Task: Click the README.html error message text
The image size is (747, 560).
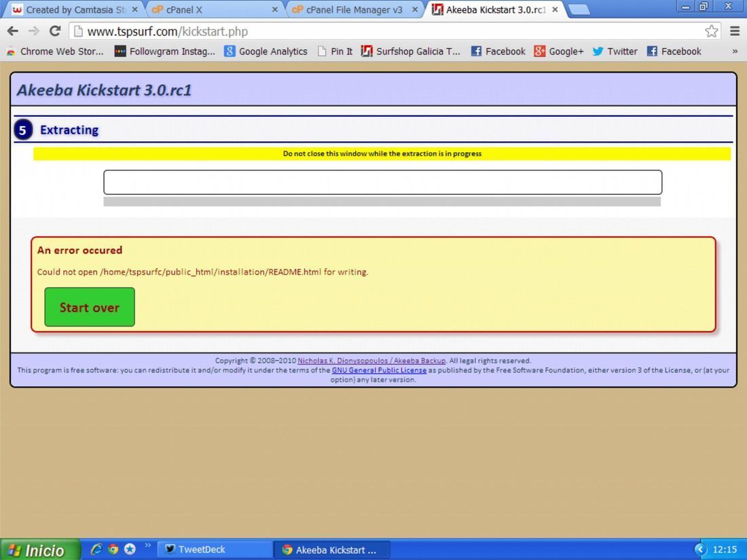Action: pyautogui.click(x=202, y=272)
